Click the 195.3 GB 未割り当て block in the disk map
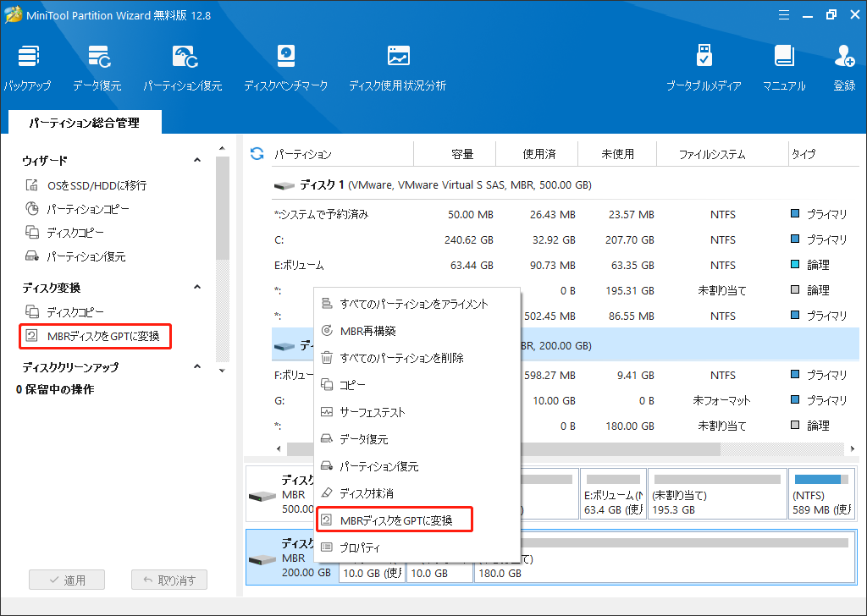 pos(717,494)
